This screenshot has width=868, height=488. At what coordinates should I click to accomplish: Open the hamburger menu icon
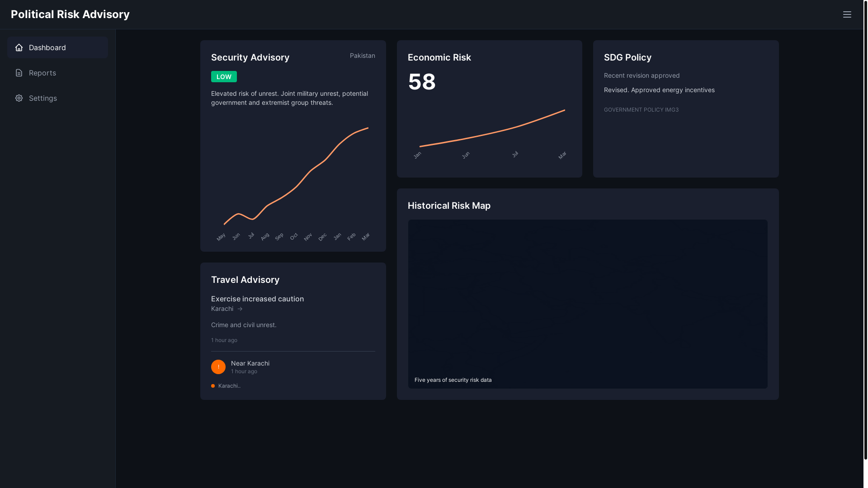847,14
